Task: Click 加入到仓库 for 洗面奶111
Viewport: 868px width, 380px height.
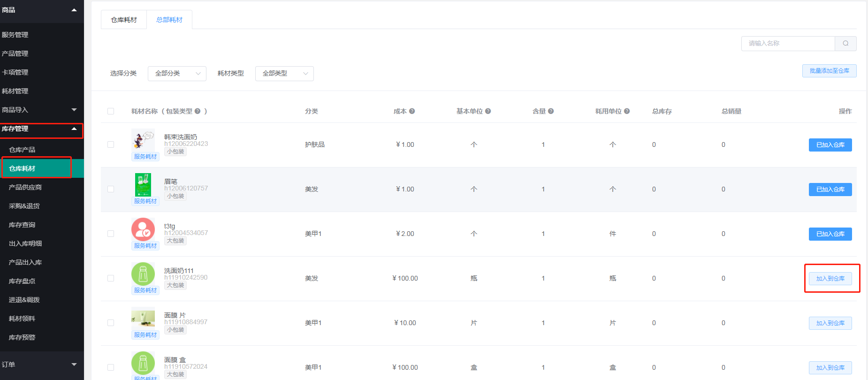Action: click(830, 279)
